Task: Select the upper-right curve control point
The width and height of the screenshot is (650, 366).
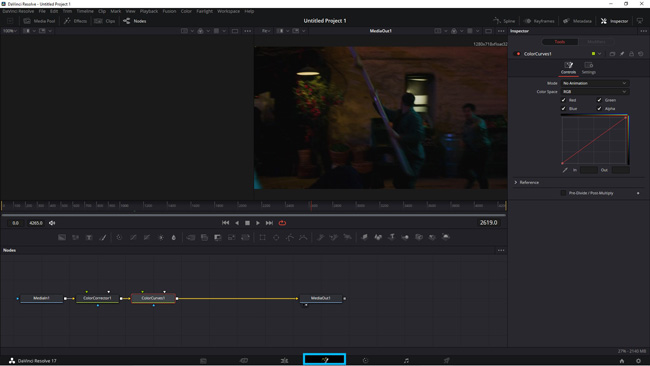Action: (x=626, y=118)
